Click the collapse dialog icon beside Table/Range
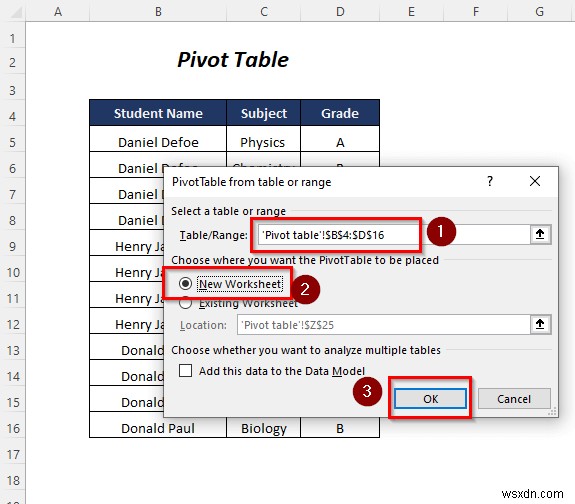The height and width of the screenshot is (504, 575). (540, 234)
